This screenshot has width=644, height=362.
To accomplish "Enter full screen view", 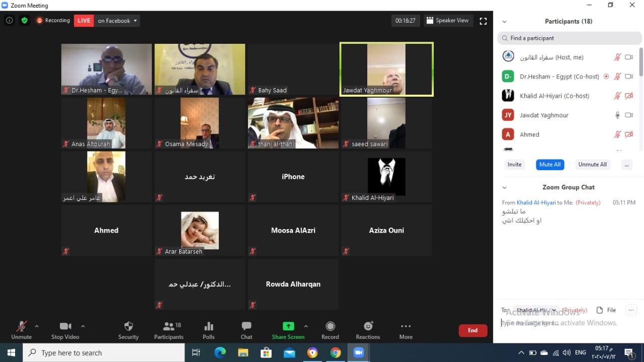I will (x=483, y=21).
